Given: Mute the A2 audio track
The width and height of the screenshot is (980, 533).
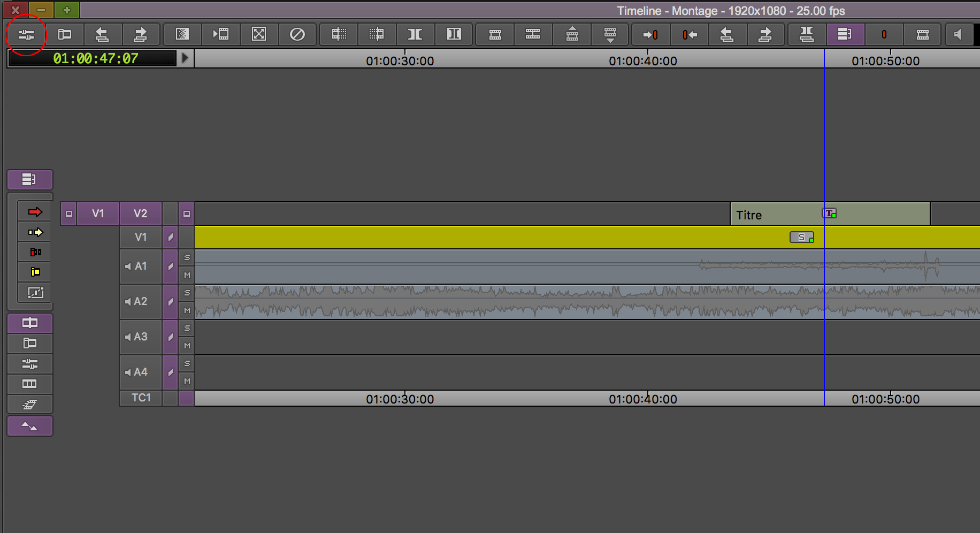Looking at the screenshot, I should (187, 310).
